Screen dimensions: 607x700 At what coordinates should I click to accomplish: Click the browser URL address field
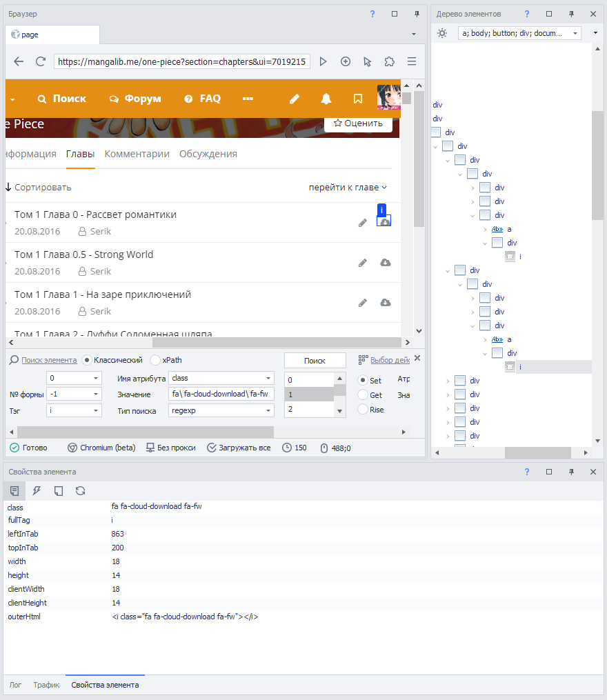[182, 61]
